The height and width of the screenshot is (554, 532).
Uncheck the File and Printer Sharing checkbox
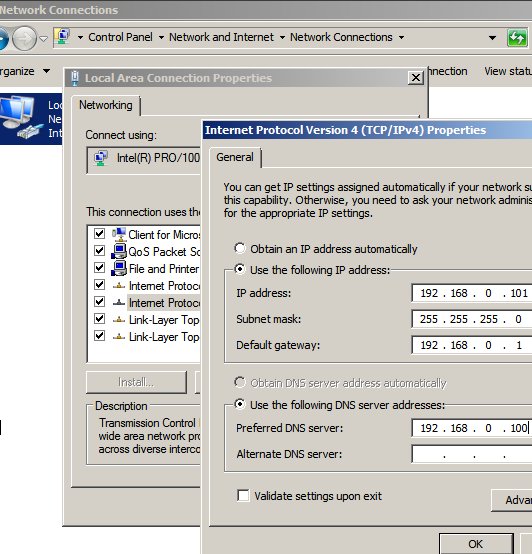click(x=100, y=267)
